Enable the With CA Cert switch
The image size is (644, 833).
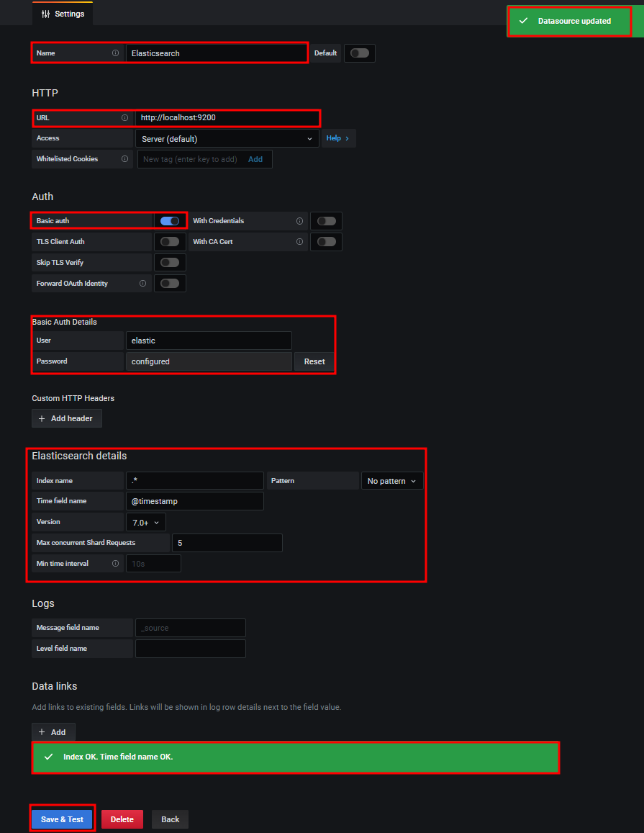[x=327, y=242]
